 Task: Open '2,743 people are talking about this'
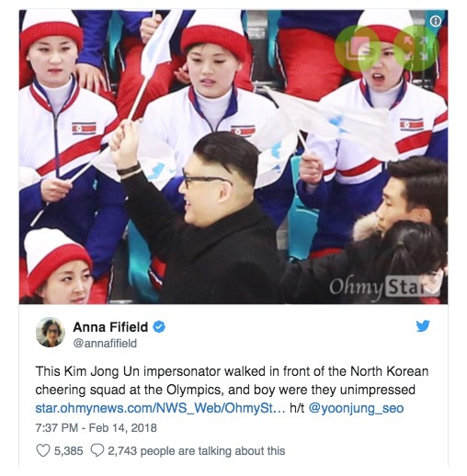click(x=197, y=451)
